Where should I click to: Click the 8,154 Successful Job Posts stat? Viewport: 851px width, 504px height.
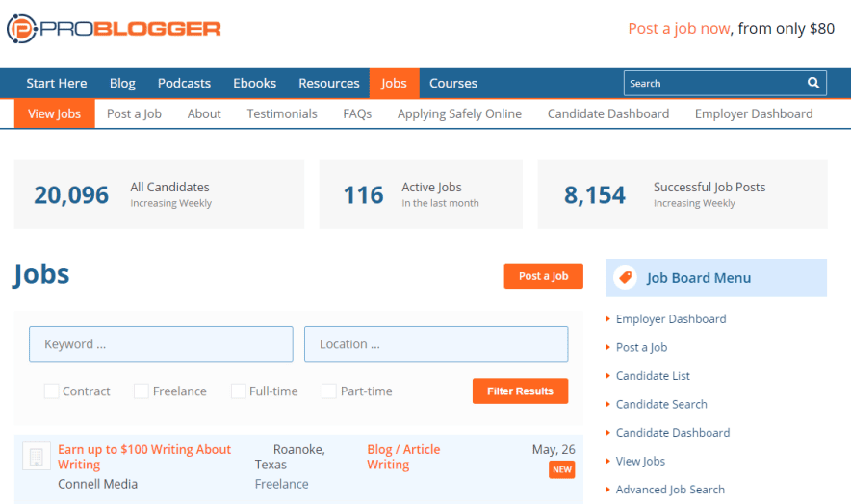click(x=683, y=194)
